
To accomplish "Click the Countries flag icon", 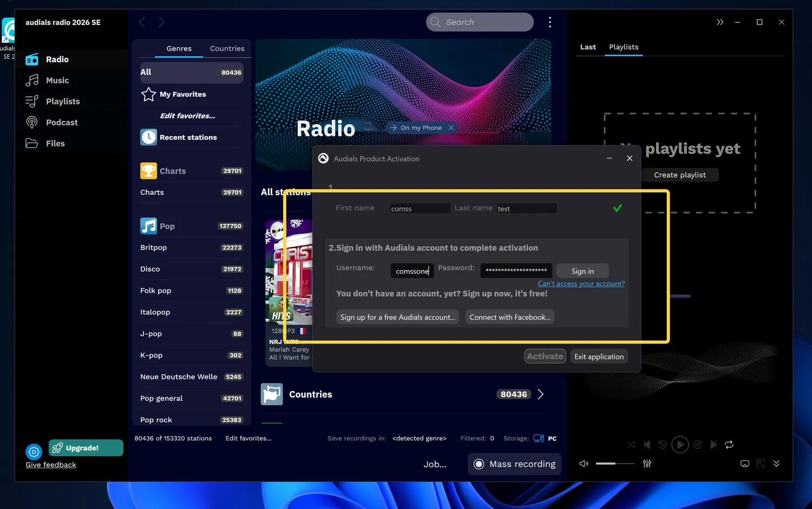I will pos(272,394).
